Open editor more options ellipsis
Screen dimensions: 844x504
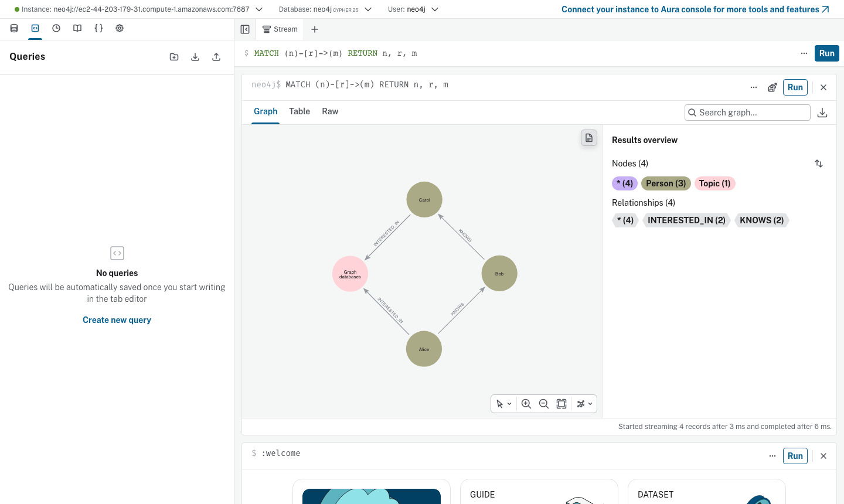click(x=804, y=53)
